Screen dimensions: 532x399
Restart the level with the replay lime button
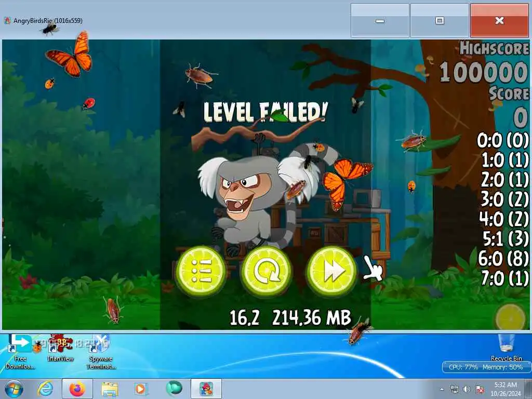point(267,271)
